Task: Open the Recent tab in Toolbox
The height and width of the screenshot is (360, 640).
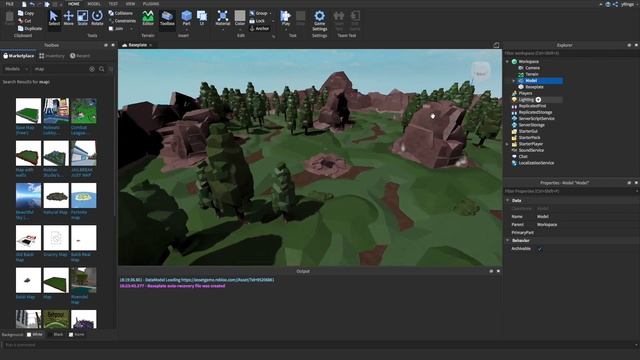Action: pos(80,56)
